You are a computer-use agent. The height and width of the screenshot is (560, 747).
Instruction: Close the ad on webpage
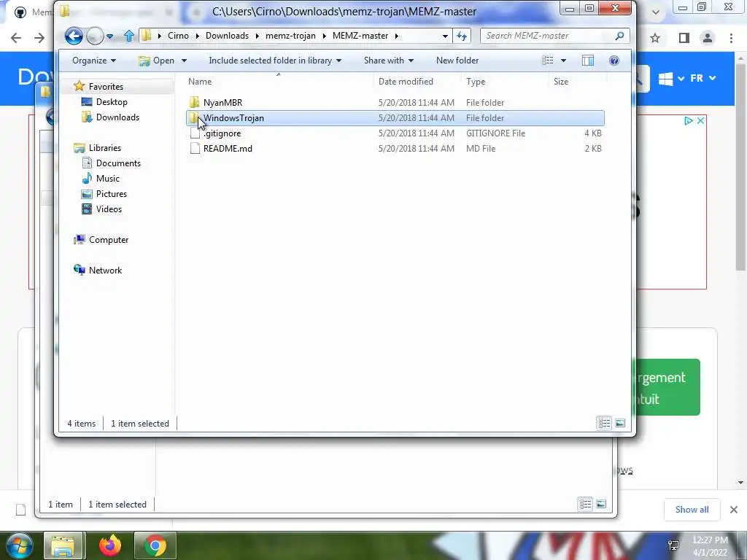pyautogui.click(x=700, y=121)
